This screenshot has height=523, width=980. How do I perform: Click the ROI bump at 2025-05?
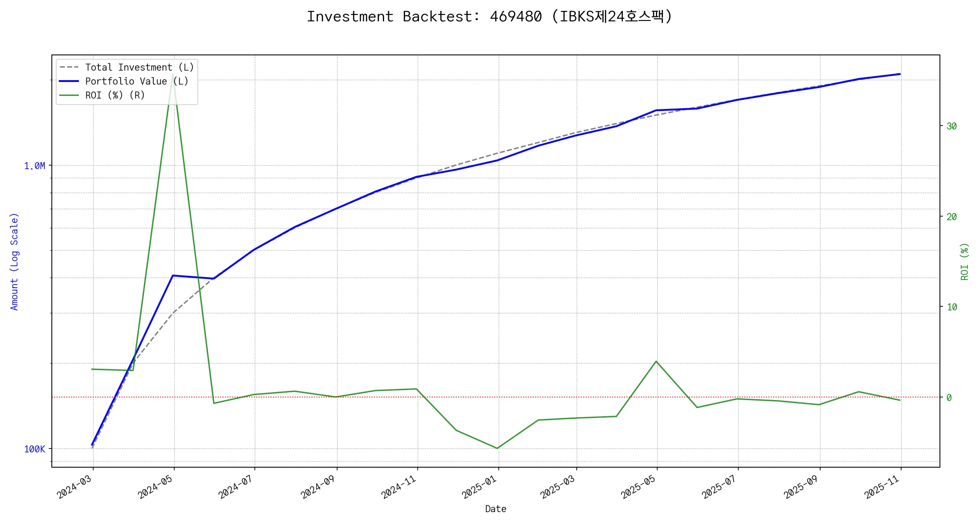pyautogui.click(x=656, y=361)
